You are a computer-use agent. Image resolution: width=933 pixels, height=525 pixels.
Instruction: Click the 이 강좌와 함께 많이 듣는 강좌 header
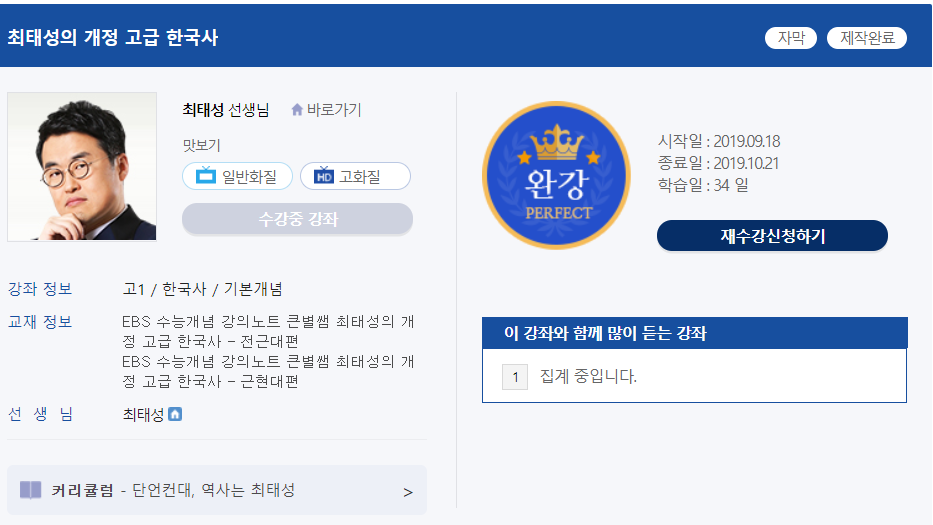pyautogui.click(x=694, y=333)
